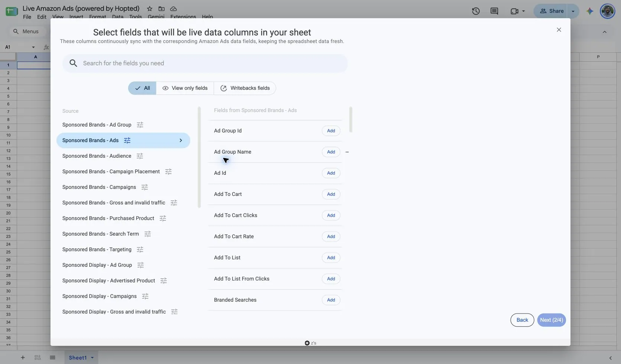Click tune icon beside Sponsored Brands - Campaigns
The width and height of the screenshot is (621, 364).
[145, 187]
